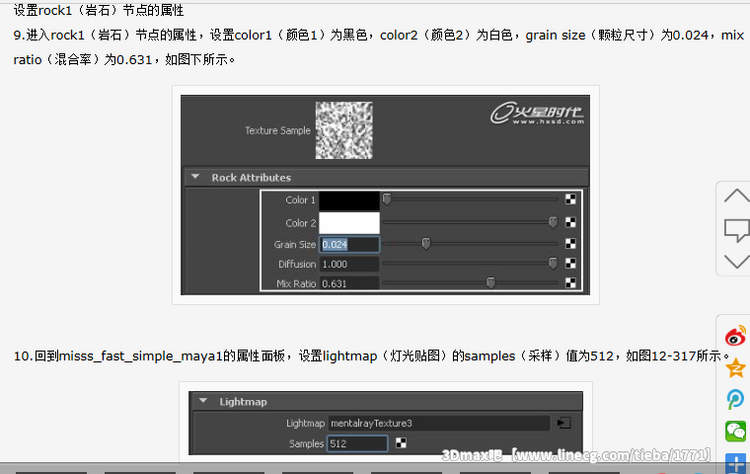Share via Tencent Weibo icon

[x=736, y=399]
